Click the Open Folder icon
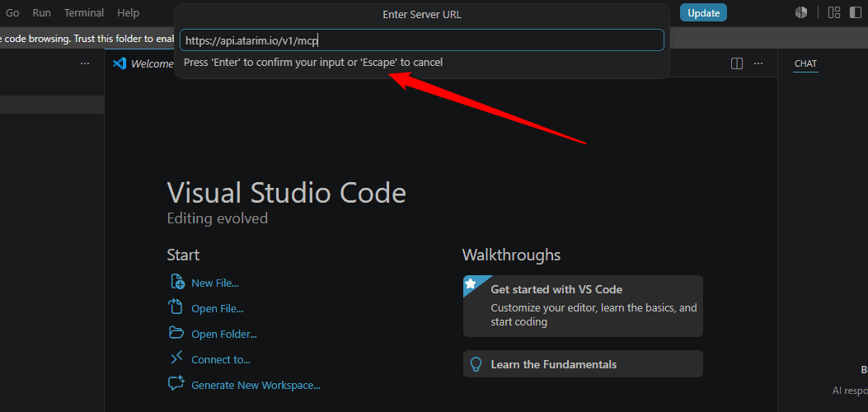The image size is (868, 412). coord(176,332)
